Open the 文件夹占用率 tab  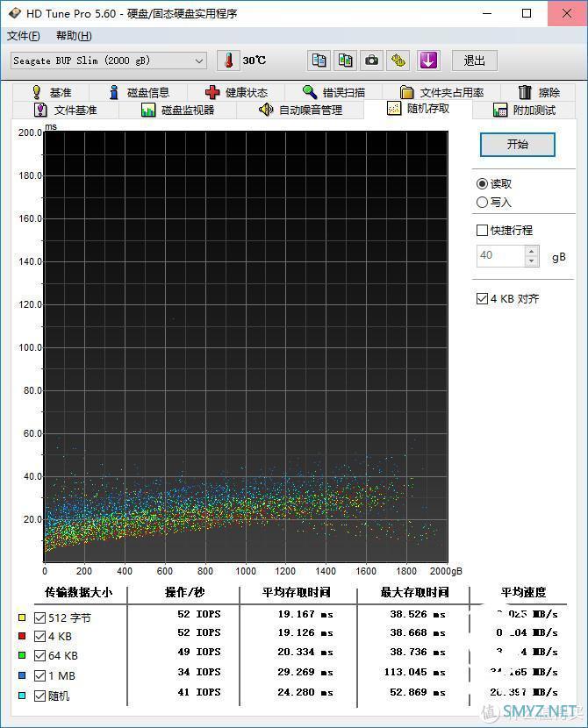pyautogui.click(x=441, y=92)
